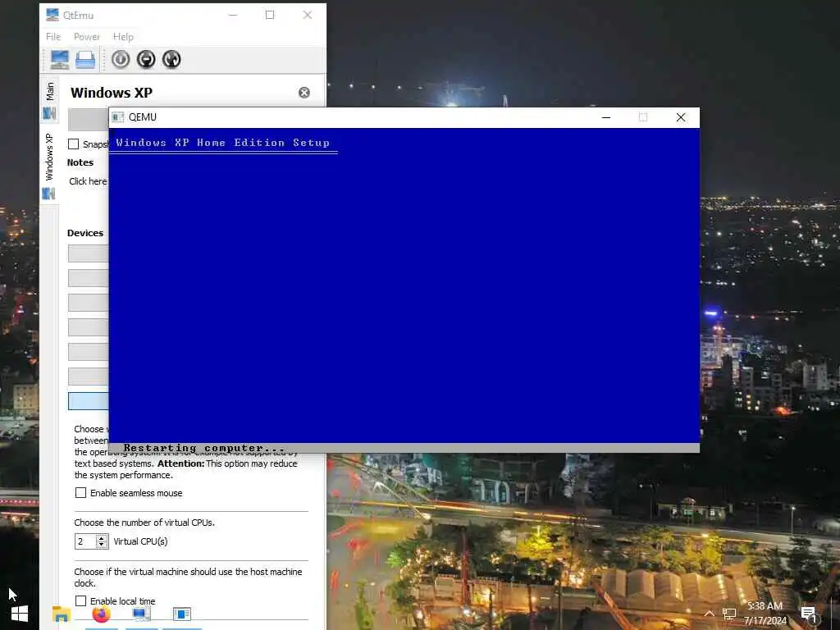Click the QEMU taskbar icon
840x630 pixels.
(x=182, y=614)
